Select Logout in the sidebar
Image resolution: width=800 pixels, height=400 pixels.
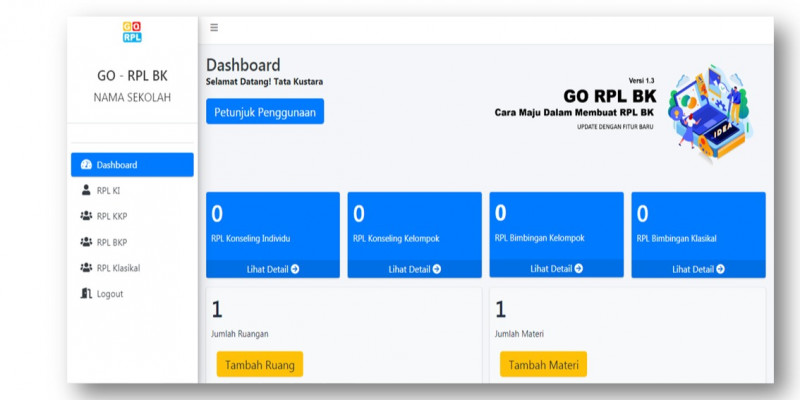click(132, 293)
